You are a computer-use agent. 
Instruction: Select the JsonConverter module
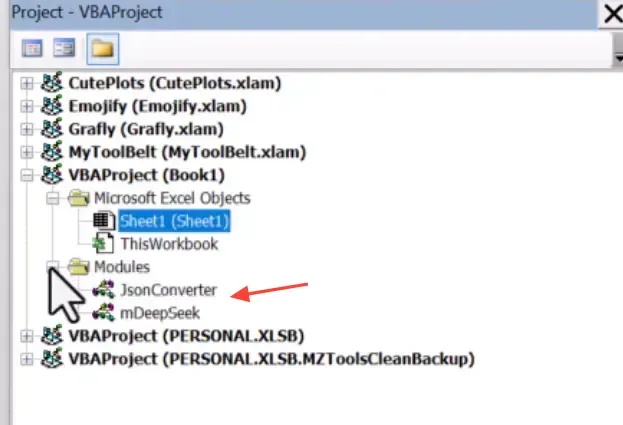[x=167, y=290]
